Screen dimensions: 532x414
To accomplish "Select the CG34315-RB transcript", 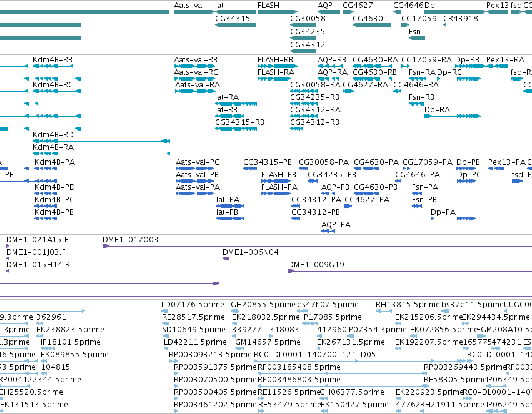I will [x=236, y=129].
